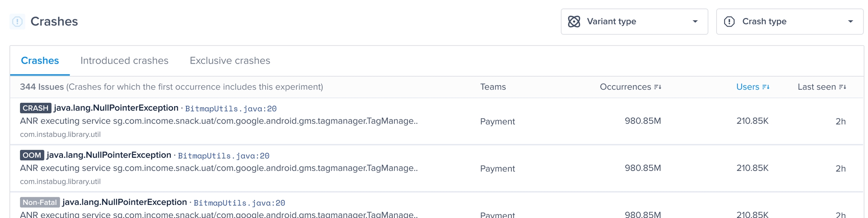Click the Teams column header
Viewport: 868px width, 218px height.
click(493, 87)
